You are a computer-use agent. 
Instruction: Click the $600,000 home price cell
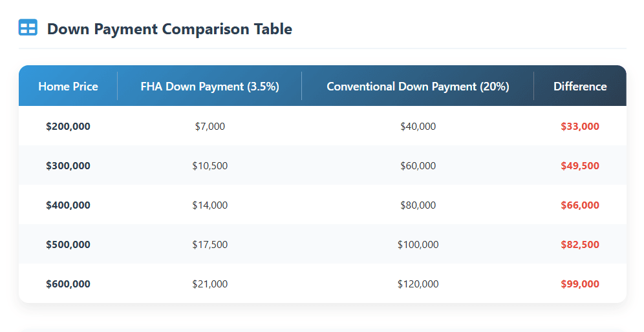tap(68, 284)
